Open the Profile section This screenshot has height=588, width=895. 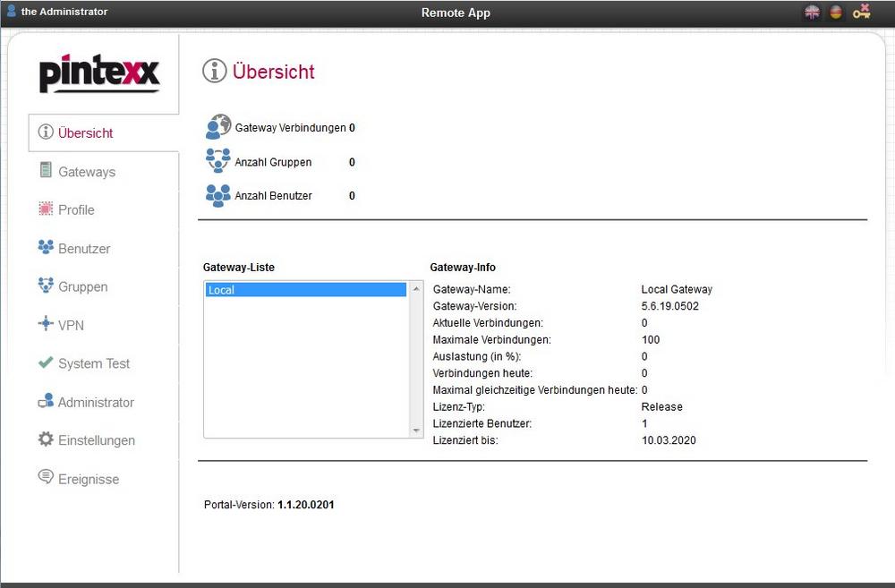pyautogui.click(x=76, y=209)
